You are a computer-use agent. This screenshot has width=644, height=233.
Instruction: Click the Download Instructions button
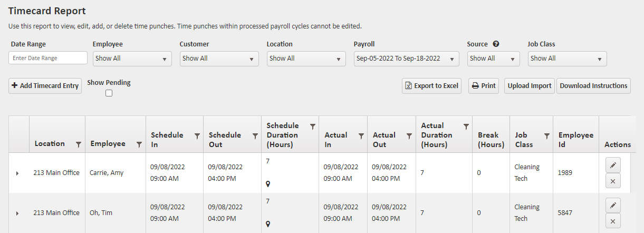coord(593,86)
